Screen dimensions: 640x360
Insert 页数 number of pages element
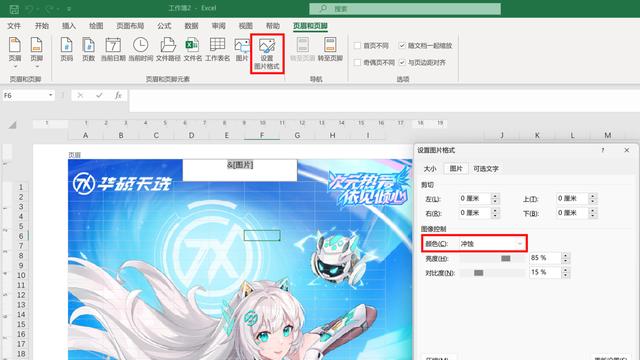point(89,49)
